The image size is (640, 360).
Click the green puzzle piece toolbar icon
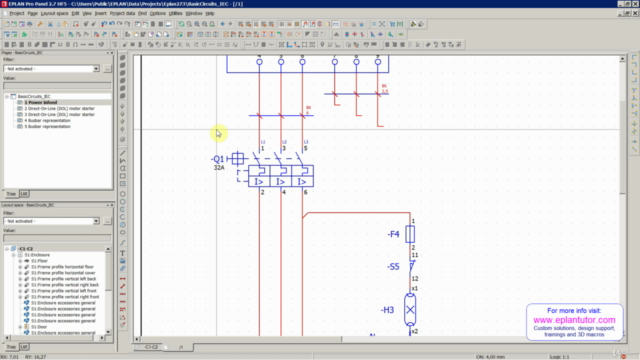pos(24,34)
